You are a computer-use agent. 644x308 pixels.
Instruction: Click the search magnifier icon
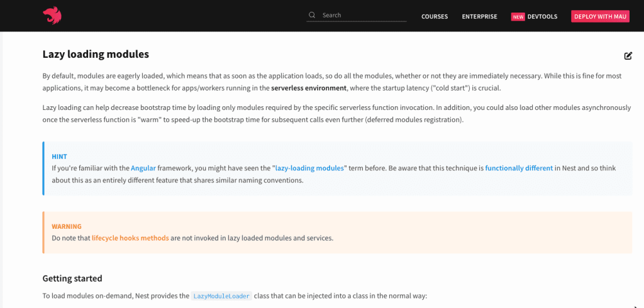(x=312, y=15)
